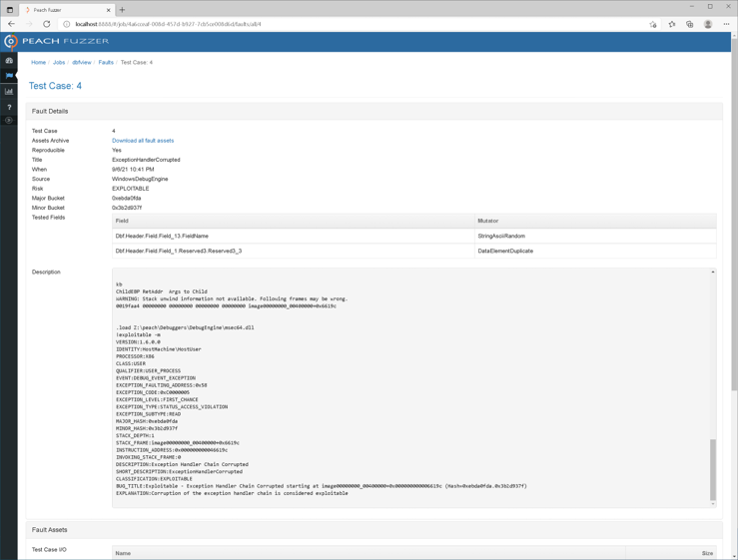
Task: Open a new browser tab
Action: (123, 9)
